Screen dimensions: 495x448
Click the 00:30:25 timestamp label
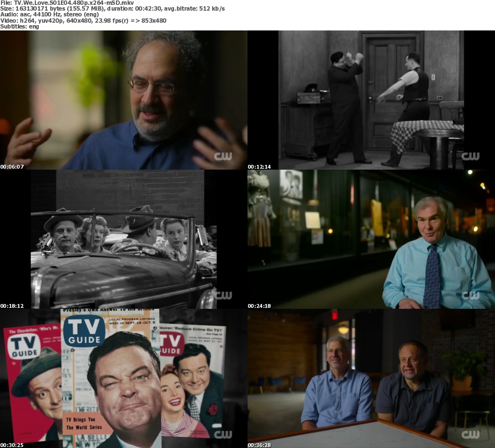click(x=12, y=445)
